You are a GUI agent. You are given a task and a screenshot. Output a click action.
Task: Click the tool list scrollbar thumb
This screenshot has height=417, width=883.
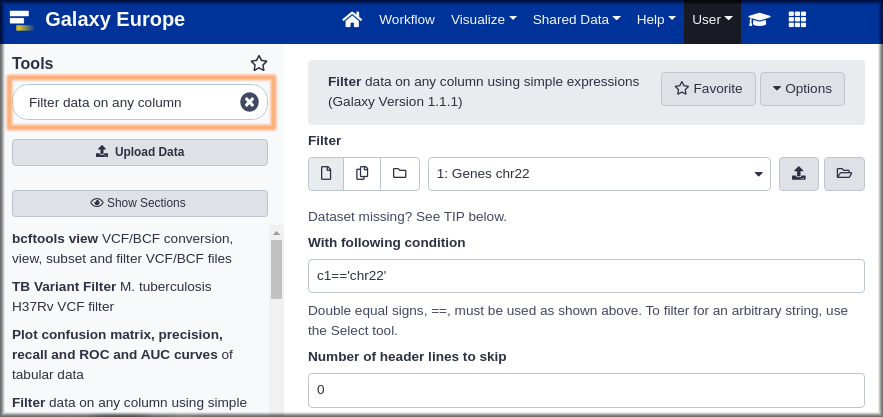point(276,270)
